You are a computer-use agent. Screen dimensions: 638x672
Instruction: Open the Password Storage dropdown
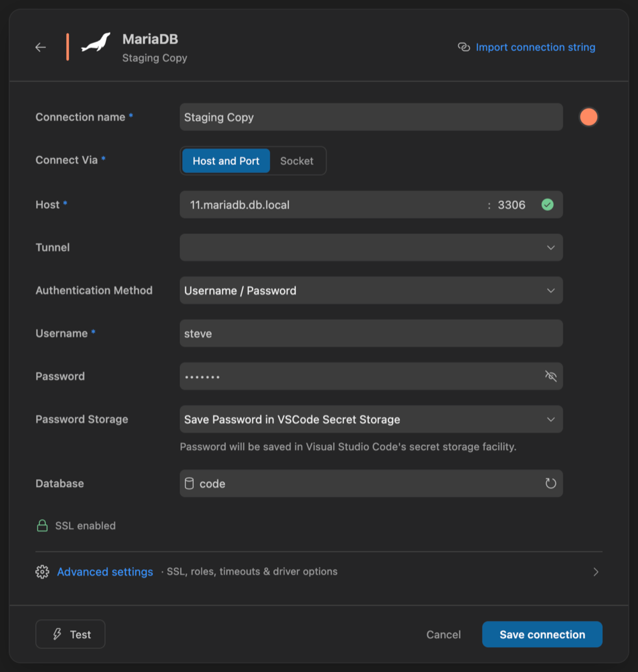(371, 419)
